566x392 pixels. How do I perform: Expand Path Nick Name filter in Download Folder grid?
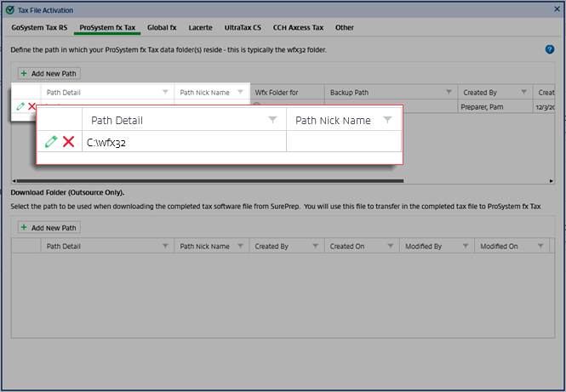coord(240,247)
